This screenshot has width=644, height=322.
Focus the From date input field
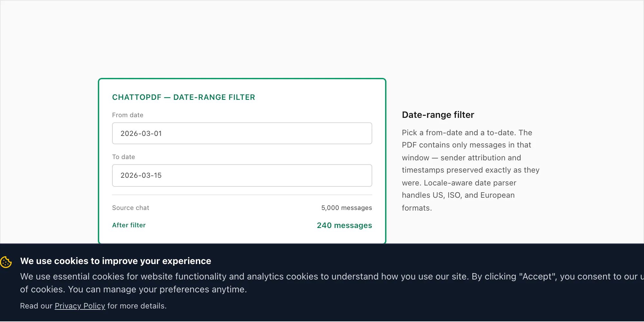[x=242, y=133]
